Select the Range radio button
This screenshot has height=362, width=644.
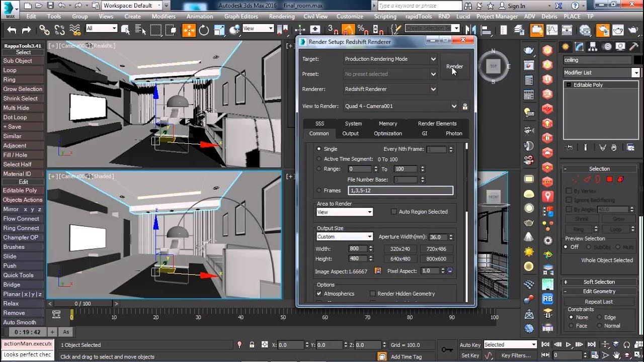319,169
